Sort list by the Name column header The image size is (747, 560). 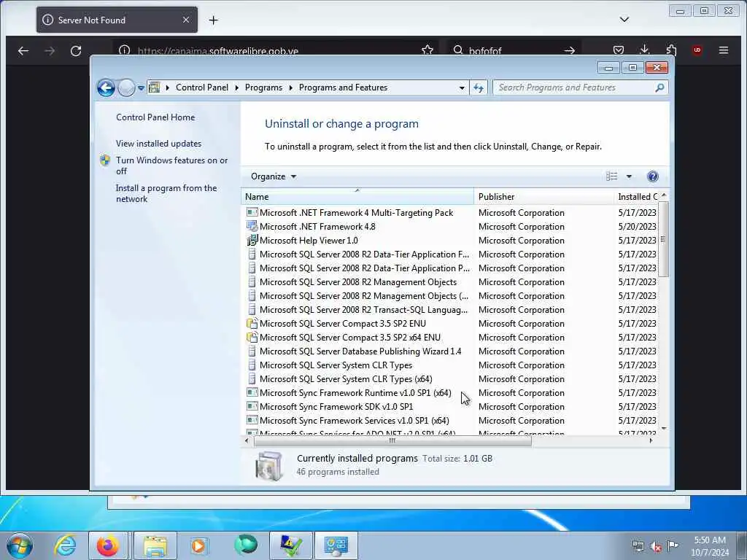point(357,197)
